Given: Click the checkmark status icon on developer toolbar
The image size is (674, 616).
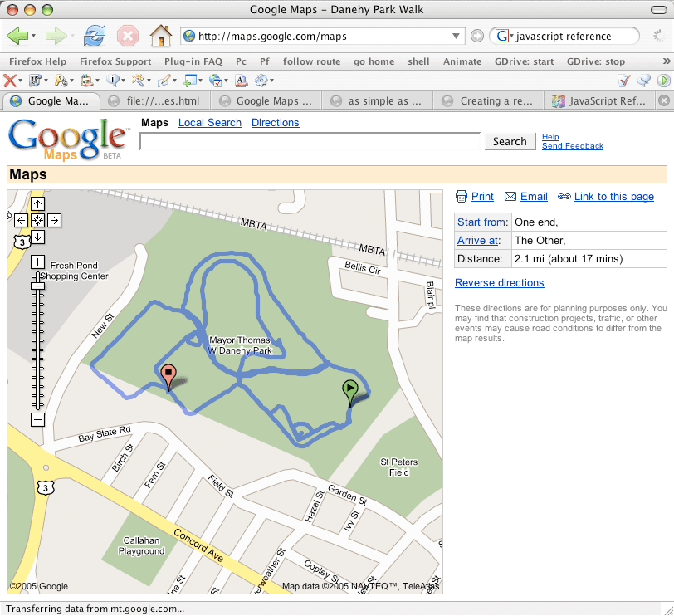Looking at the screenshot, I should 623,81.
